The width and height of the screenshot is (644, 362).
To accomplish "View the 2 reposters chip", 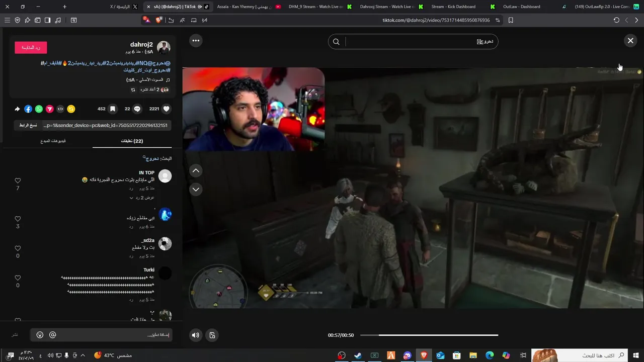I will pos(154,89).
